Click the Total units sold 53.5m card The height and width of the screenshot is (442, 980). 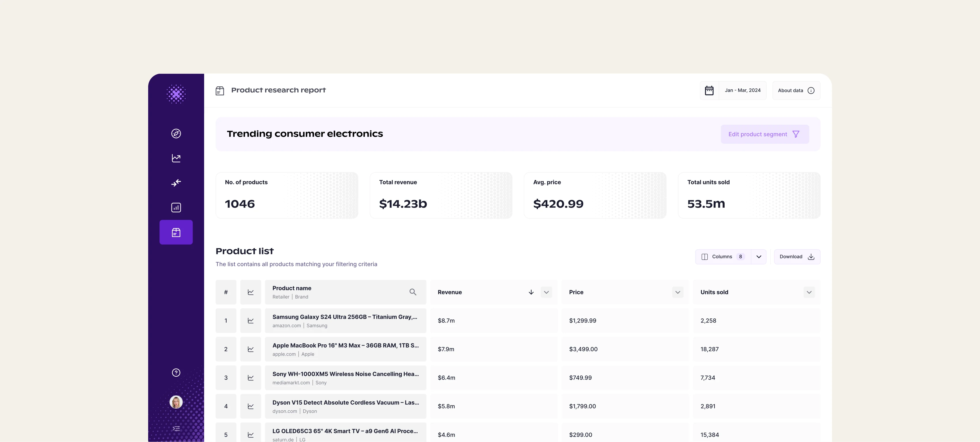click(x=749, y=195)
